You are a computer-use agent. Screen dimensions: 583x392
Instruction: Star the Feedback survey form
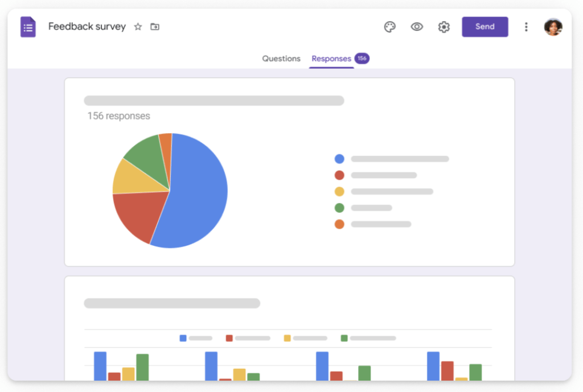(x=138, y=27)
